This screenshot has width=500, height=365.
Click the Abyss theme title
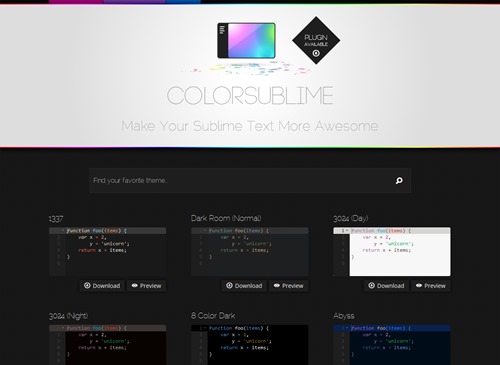click(x=344, y=316)
